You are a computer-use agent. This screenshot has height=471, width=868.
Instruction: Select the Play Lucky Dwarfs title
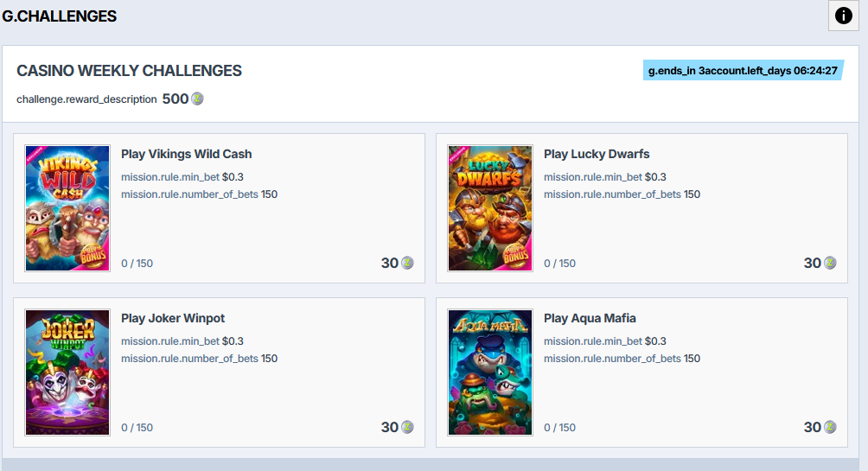tap(597, 154)
